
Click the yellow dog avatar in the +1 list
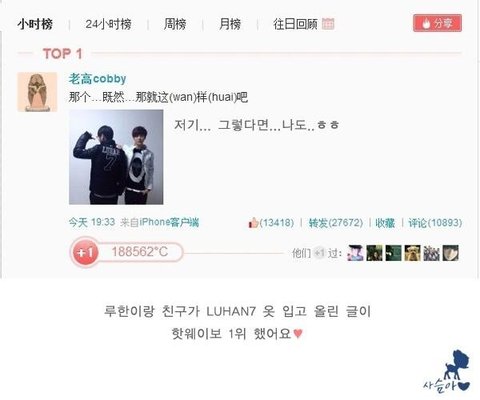coord(413,253)
